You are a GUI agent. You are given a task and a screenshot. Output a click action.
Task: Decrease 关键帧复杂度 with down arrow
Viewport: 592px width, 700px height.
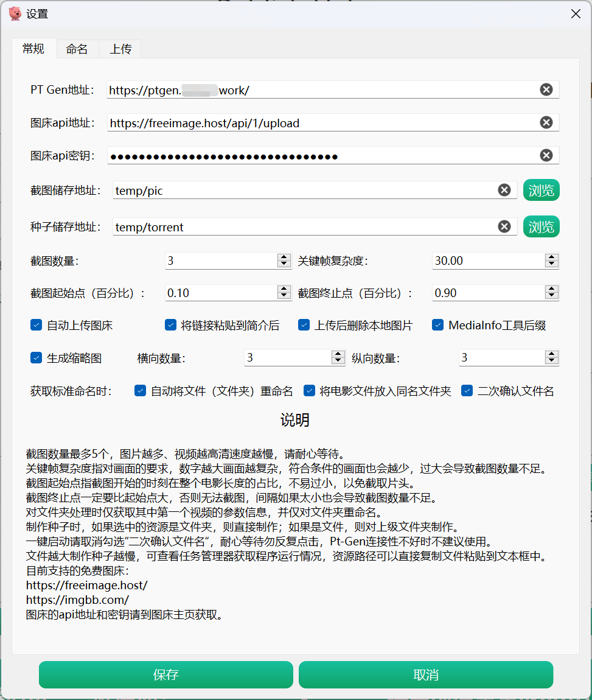click(x=551, y=264)
